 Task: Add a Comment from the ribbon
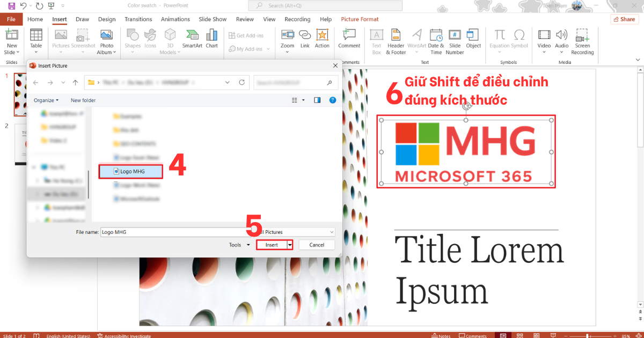pyautogui.click(x=349, y=39)
